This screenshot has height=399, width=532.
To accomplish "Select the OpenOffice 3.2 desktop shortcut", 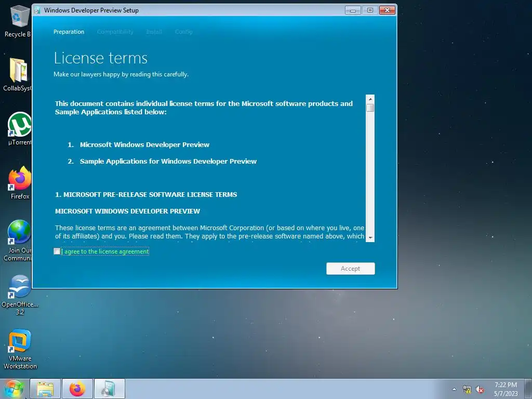I will (x=20, y=295).
